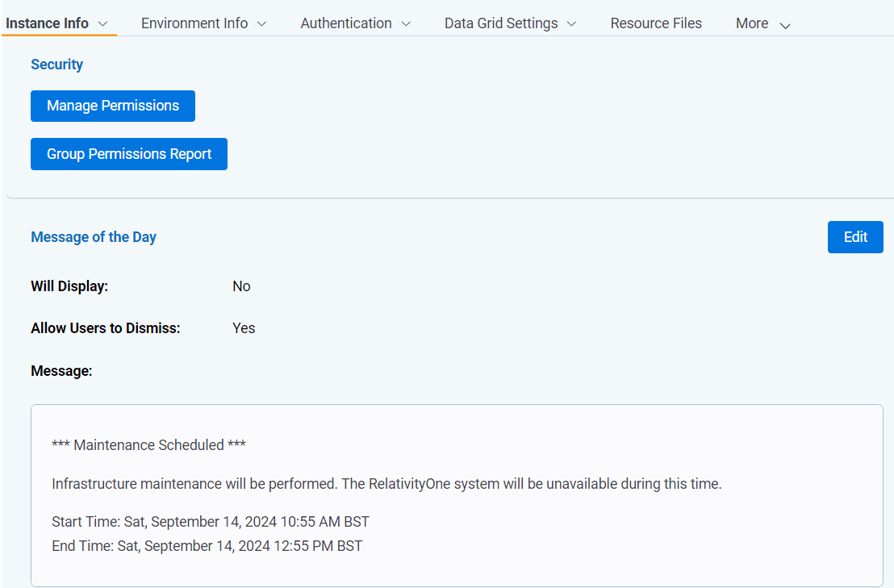Switch to Environment Info tab
This screenshot has height=588, width=894.
click(194, 23)
